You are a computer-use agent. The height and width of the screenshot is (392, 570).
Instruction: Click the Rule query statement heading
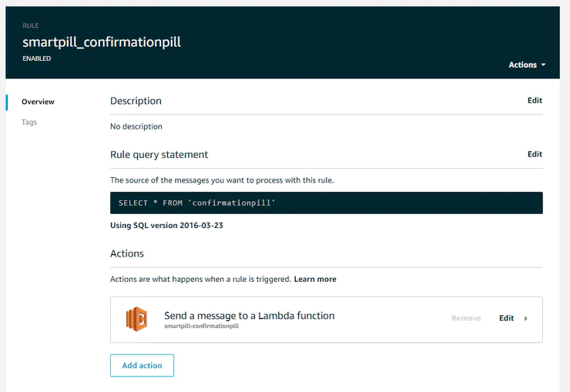[159, 155]
